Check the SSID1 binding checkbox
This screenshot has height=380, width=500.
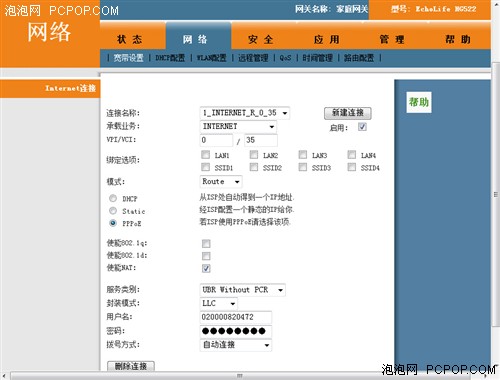click(x=206, y=167)
